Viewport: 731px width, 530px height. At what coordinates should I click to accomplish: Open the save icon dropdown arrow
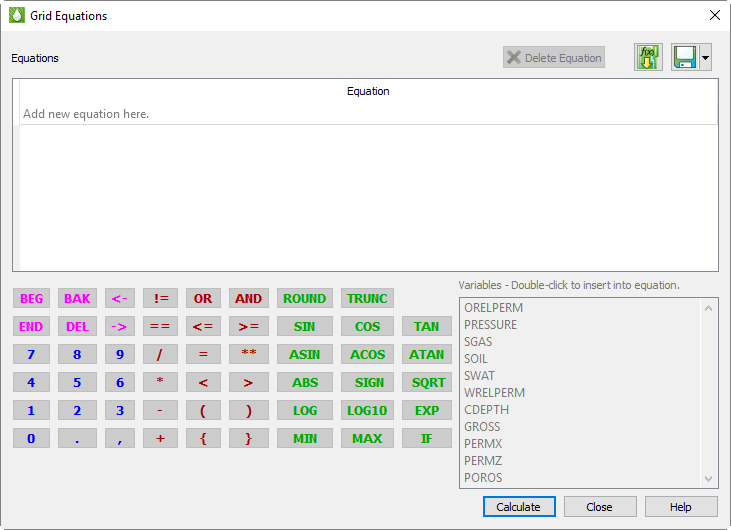pyautogui.click(x=705, y=58)
